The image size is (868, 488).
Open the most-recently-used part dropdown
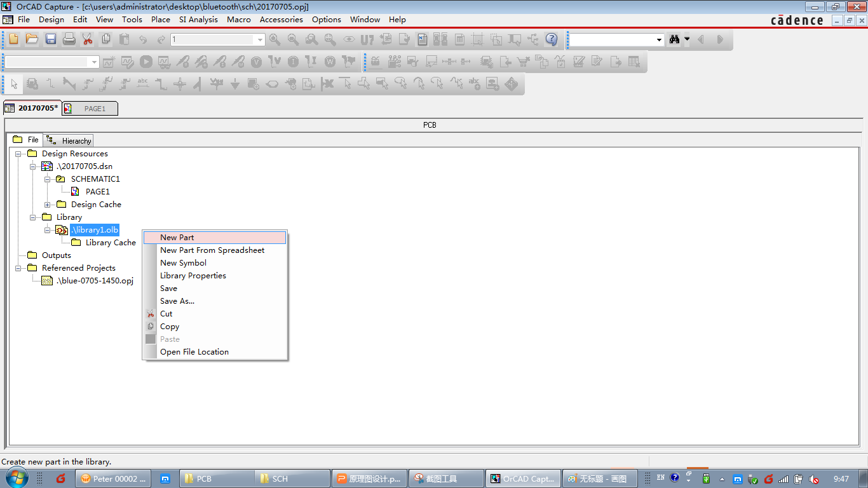click(x=260, y=39)
